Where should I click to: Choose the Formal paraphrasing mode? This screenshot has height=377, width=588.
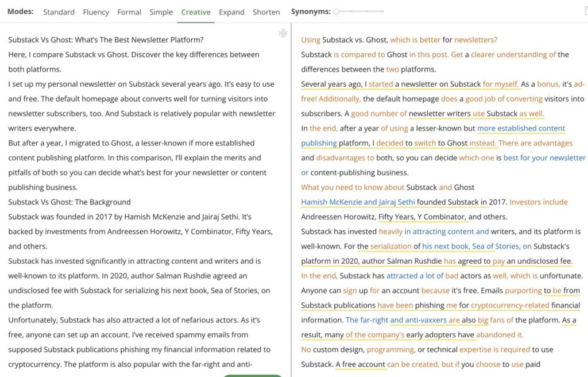129,12
